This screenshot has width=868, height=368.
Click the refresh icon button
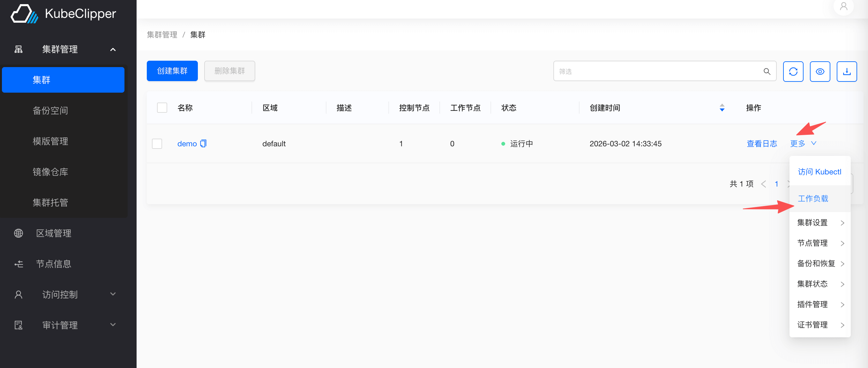pos(793,72)
